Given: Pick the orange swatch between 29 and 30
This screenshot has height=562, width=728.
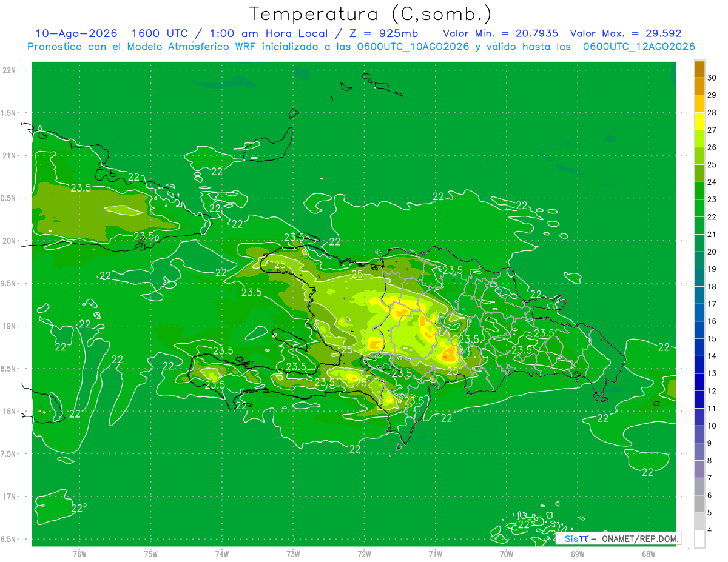Looking at the screenshot, I should coord(699,86).
